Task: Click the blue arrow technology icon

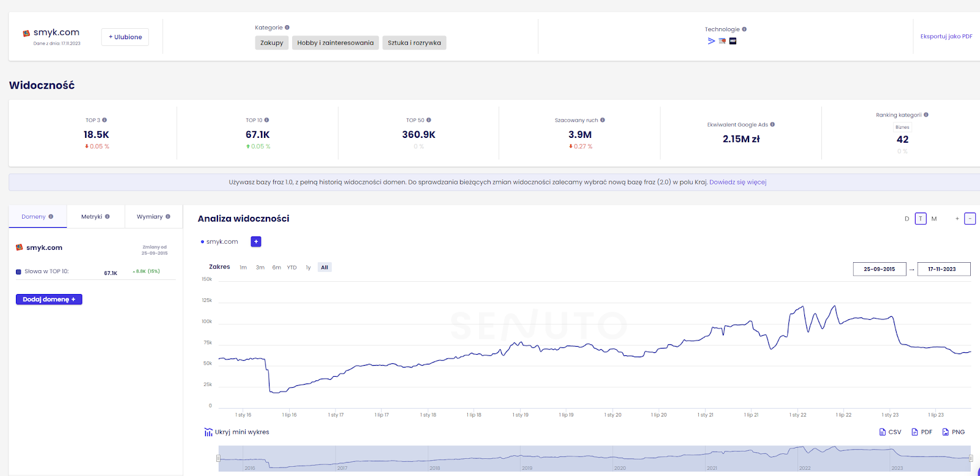Action: 711,41
